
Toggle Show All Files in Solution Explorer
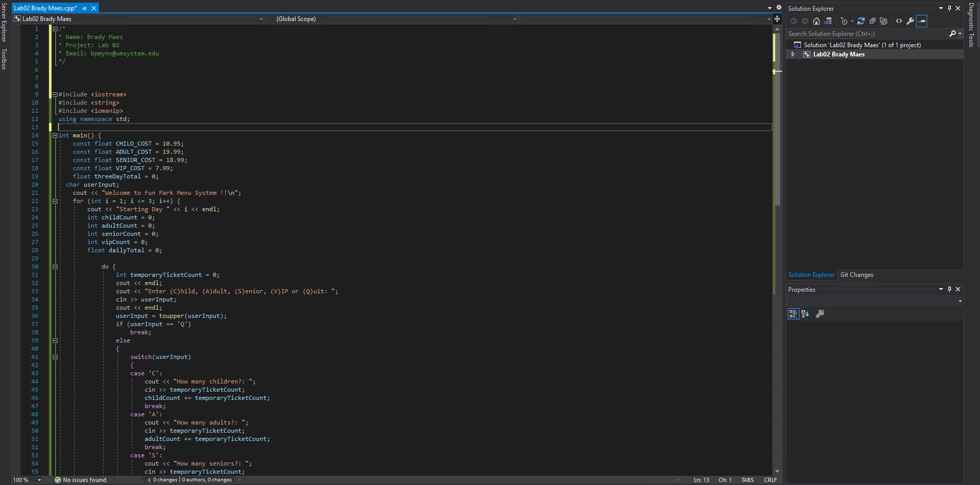[x=884, y=21]
